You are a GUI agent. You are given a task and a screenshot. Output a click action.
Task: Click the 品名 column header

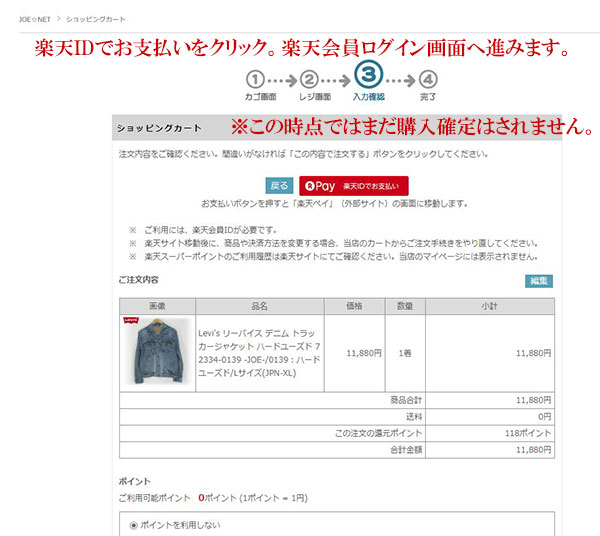click(259, 306)
